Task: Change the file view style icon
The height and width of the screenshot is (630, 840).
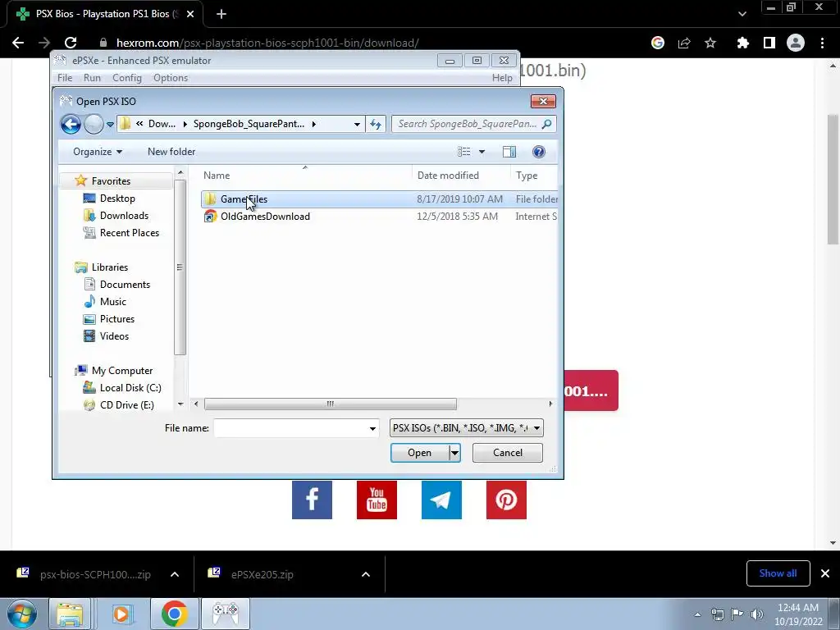Action: 464,152
